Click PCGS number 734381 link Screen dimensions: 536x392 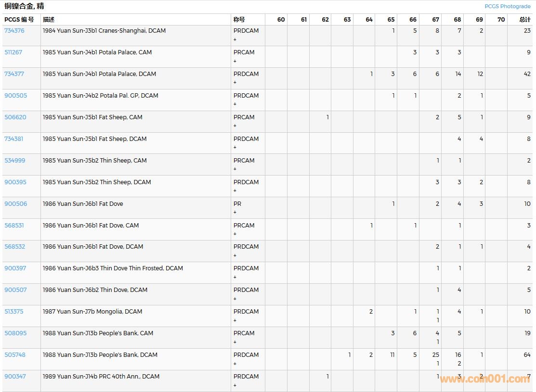coord(14,139)
